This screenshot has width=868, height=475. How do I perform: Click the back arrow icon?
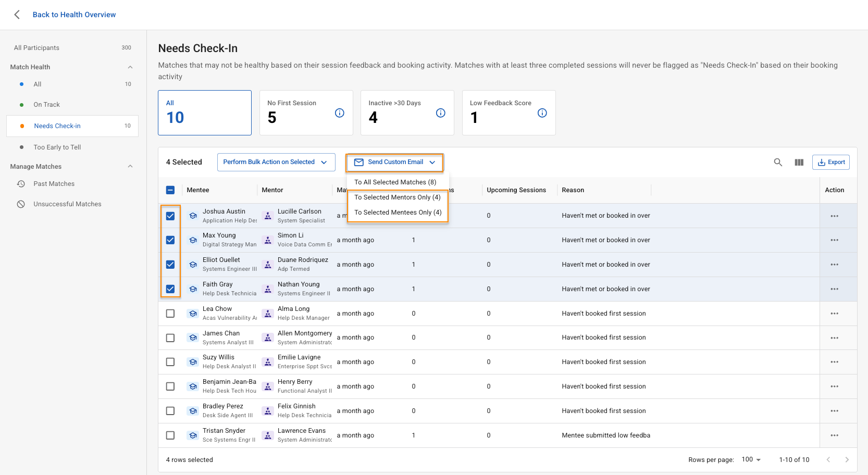click(x=17, y=15)
